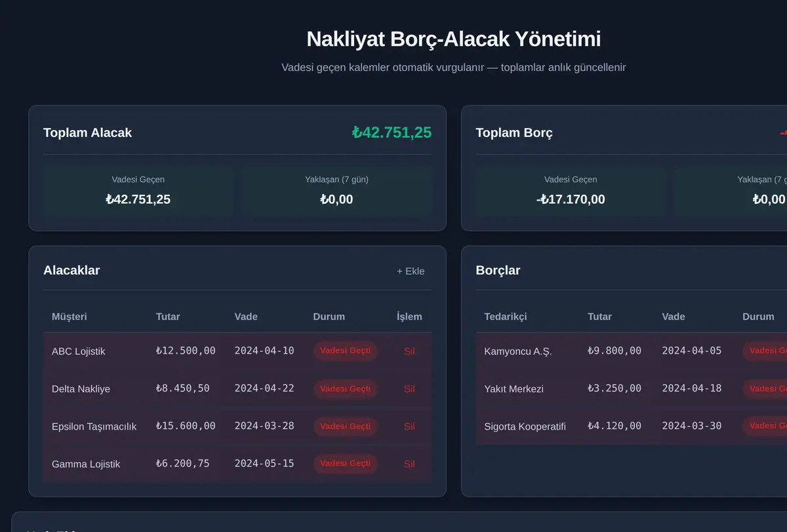Image resolution: width=787 pixels, height=532 pixels.
Task: Click the Tutar header in Alacaklar table
Action: pyautogui.click(x=168, y=316)
